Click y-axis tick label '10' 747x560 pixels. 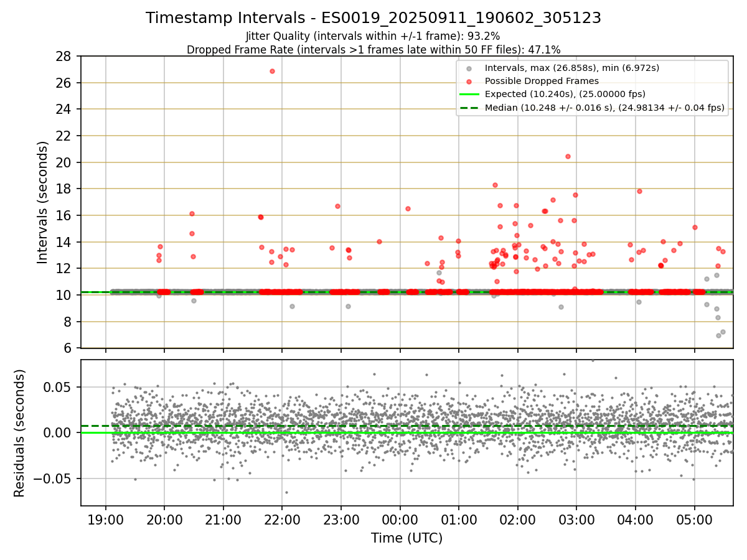pos(63,295)
